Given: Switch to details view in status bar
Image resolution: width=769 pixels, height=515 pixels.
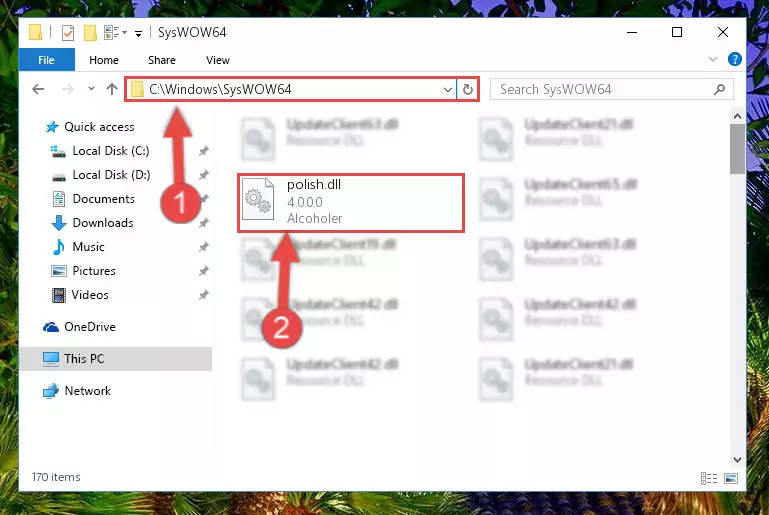Looking at the screenshot, I should (x=709, y=478).
